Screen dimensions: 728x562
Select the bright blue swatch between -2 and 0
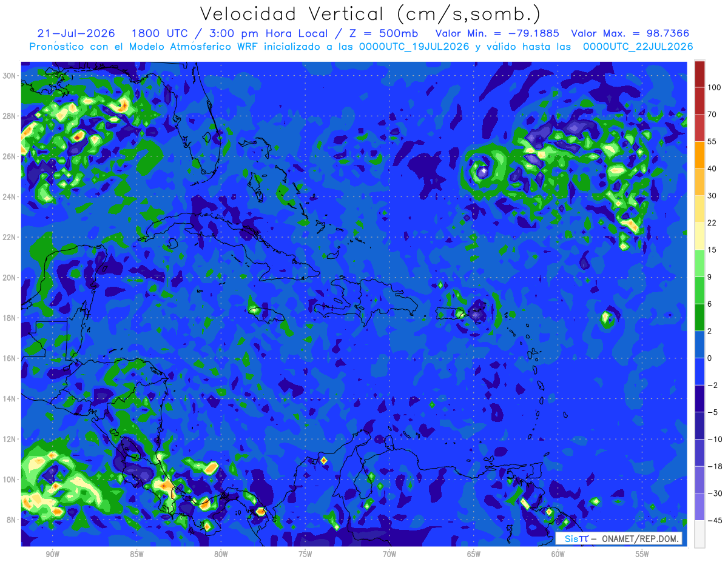tap(699, 371)
